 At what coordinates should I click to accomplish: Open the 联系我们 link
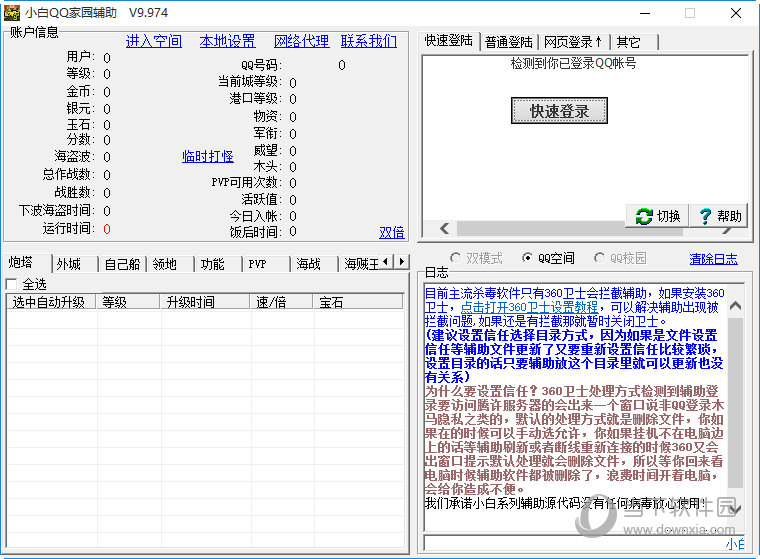coord(369,41)
